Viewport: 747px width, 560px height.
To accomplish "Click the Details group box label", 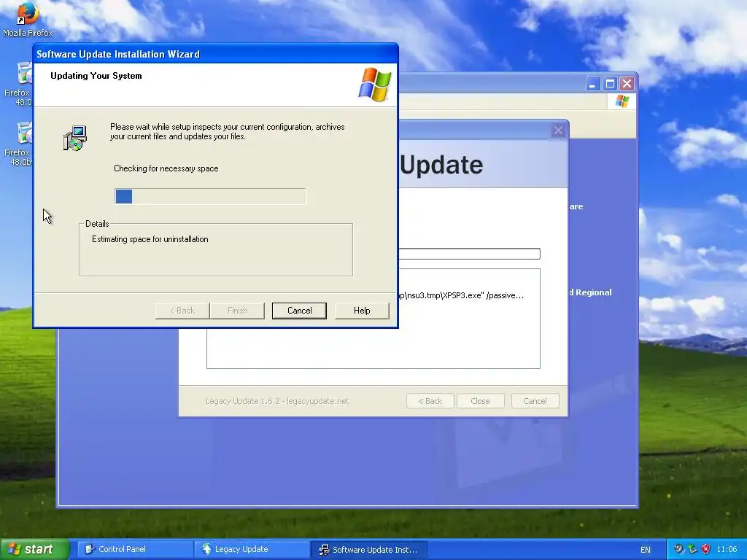I will pyautogui.click(x=97, y=224).
